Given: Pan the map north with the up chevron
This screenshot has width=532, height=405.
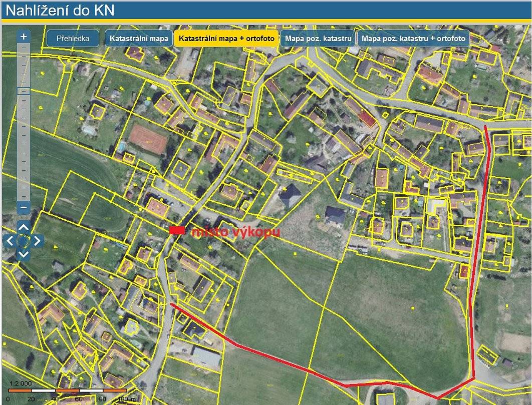Looking at the screenshot, I should [x=23, y=227].
